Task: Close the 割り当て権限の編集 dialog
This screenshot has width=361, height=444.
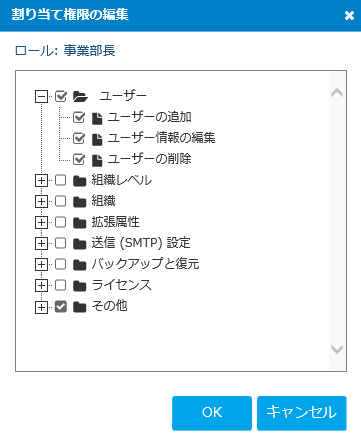Action: pos(349,15)
